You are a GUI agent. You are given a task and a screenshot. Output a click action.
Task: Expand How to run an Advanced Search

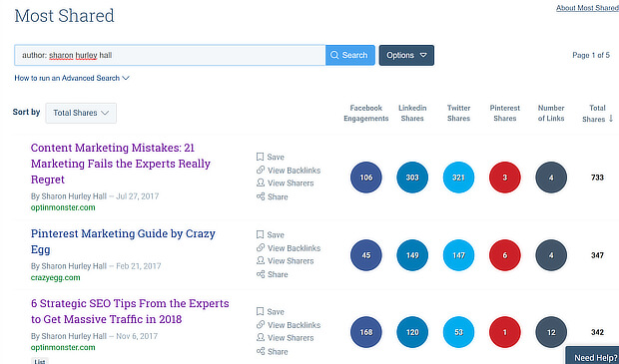72,78
